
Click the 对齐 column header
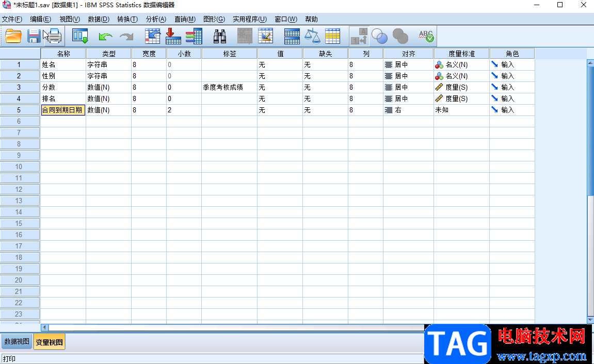click(409, 54)
